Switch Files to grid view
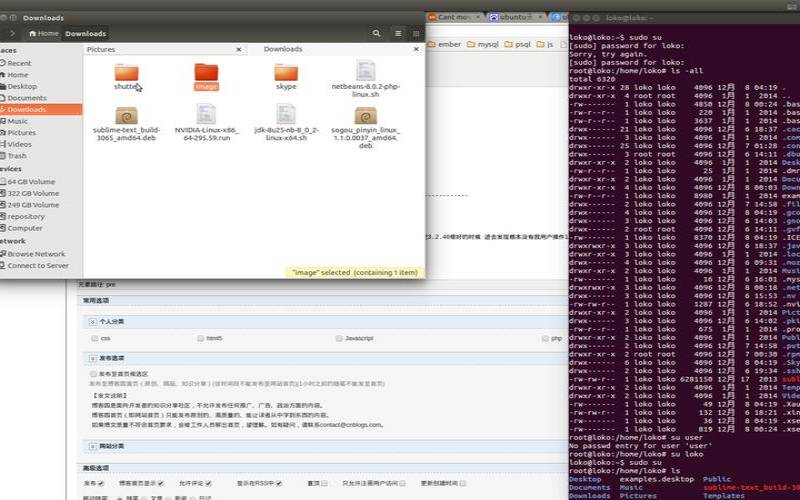This screenshot has width=800, height=500. (x=416, y=34)
